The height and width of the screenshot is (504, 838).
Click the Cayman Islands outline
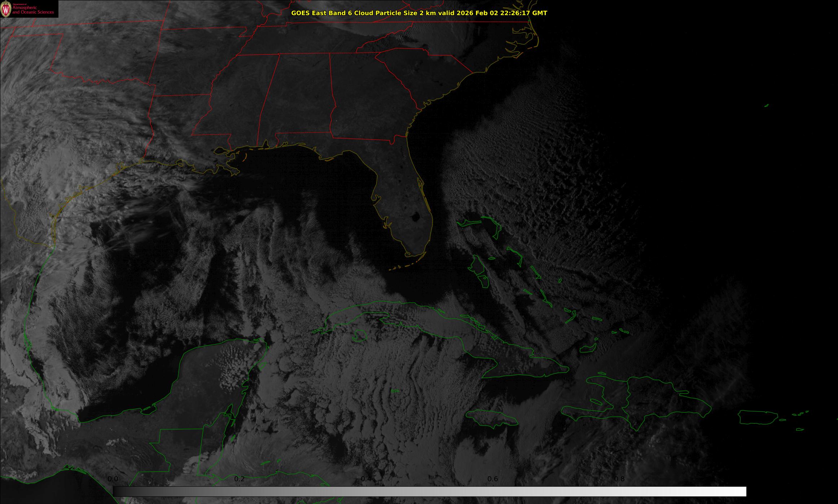395,391
